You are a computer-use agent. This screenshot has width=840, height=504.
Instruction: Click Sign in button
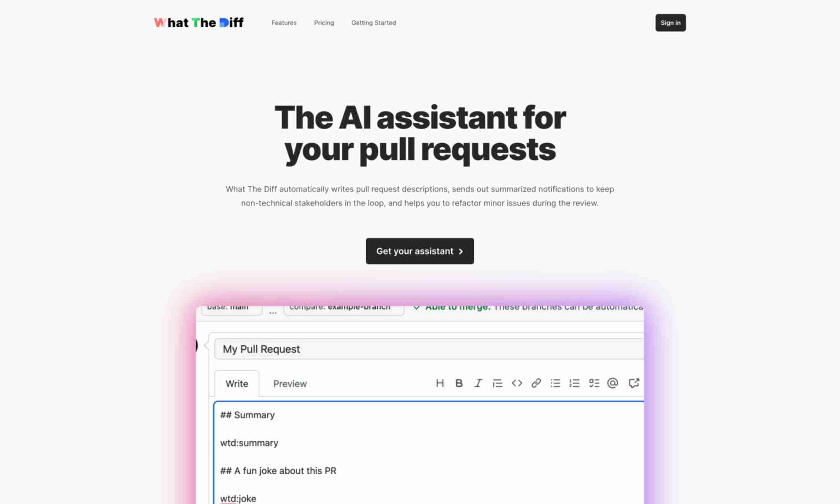(670, 22)
